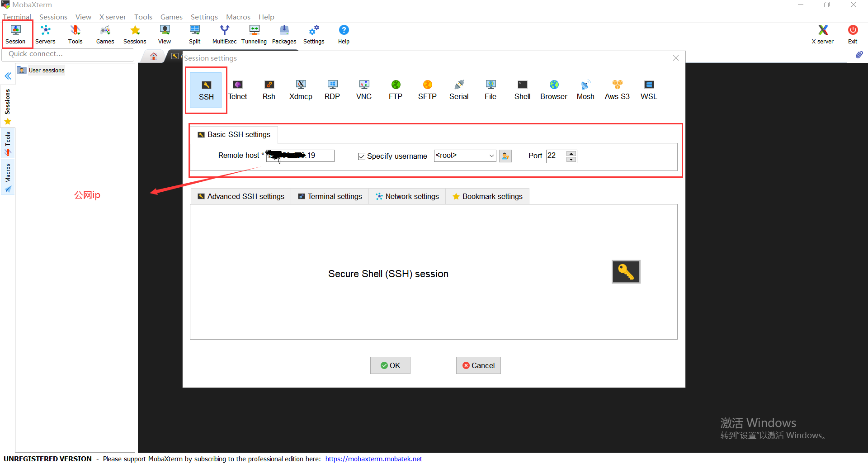Open the username dropdown next to <root>

click(491, 156)
